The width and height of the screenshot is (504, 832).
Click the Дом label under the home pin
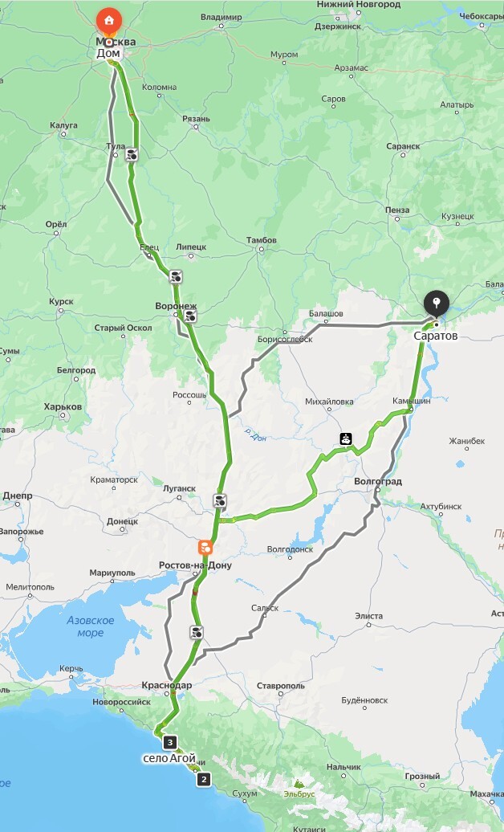pyautogui.click(x=108, y=53)
